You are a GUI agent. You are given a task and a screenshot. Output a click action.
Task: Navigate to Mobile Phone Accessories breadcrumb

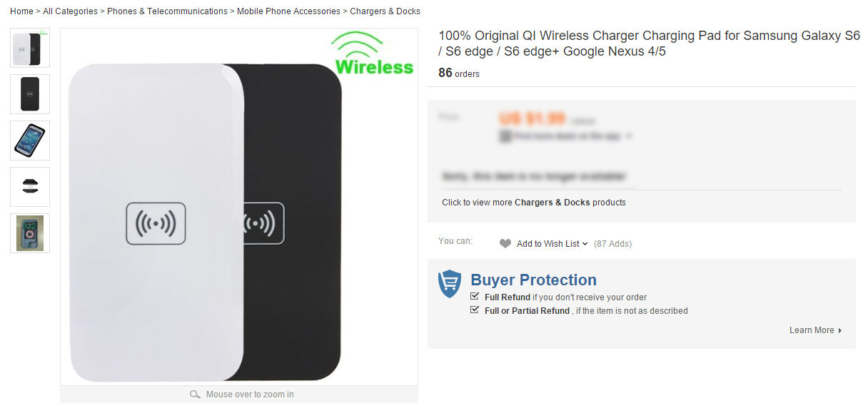click(x=288, y=11)
